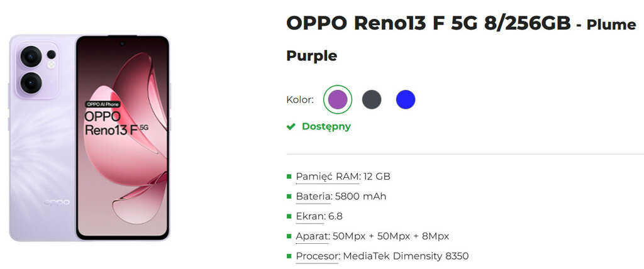
Task: Choose the dark gray color option
Action: point(372,99)
